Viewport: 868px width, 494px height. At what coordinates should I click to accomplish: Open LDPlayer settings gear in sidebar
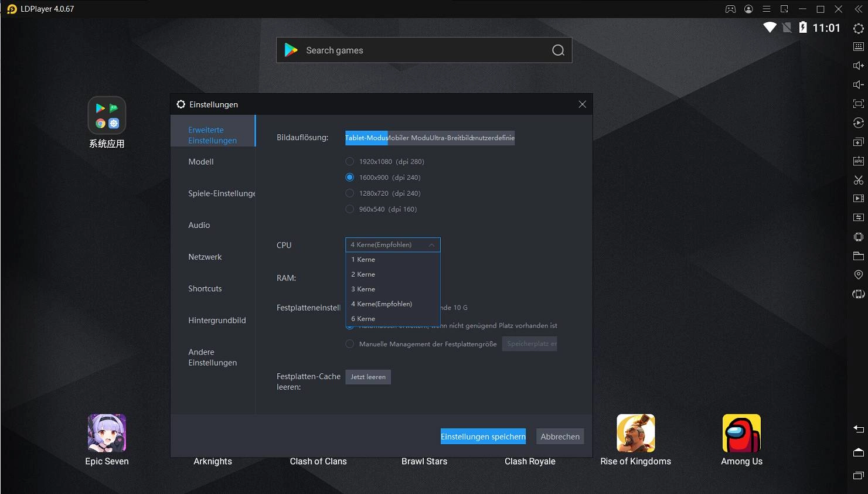[x=859, y=28]
